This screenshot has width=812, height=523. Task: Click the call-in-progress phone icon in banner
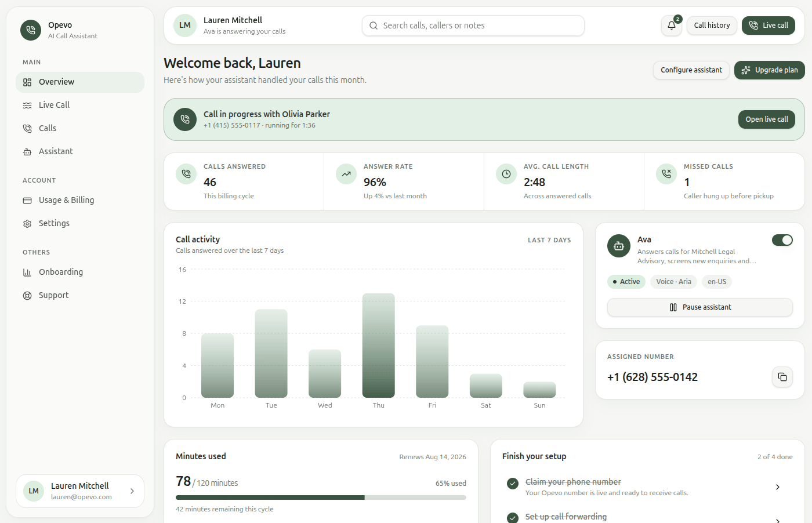tap(185, 119)
